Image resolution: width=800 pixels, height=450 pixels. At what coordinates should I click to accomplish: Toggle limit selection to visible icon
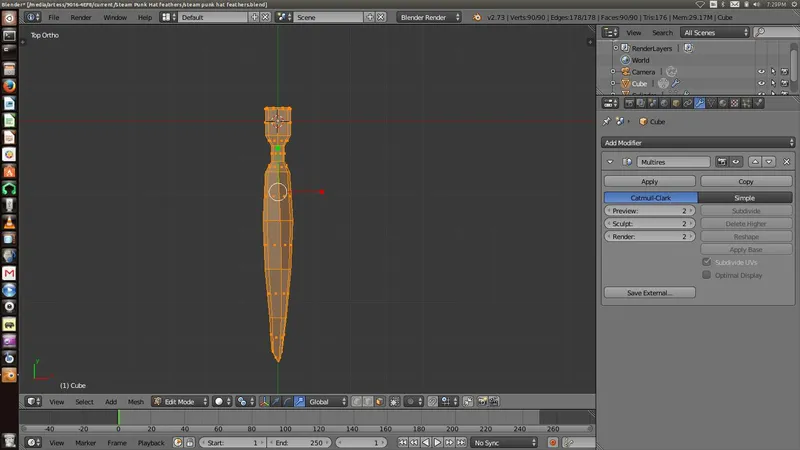click(394, 402)
